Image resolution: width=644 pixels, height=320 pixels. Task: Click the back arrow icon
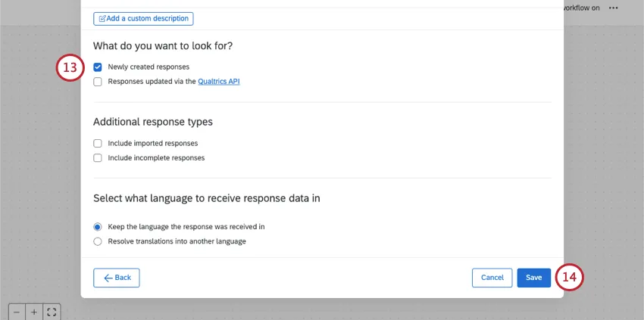click(108, 278)
